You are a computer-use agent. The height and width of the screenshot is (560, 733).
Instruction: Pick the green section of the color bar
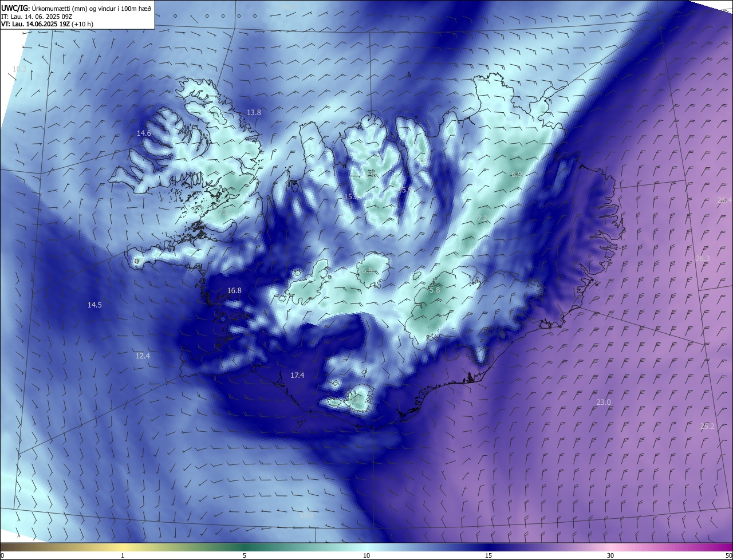pyautogui.click(x=245, y=547)
